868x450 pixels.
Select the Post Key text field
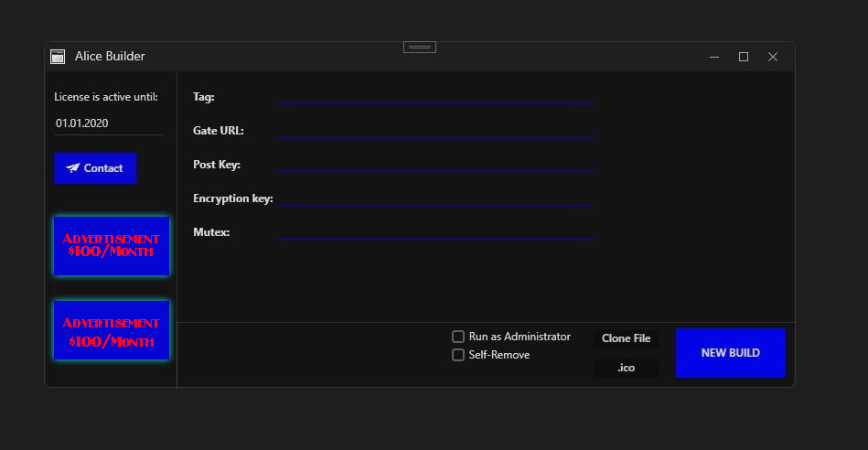pos(436,163)
